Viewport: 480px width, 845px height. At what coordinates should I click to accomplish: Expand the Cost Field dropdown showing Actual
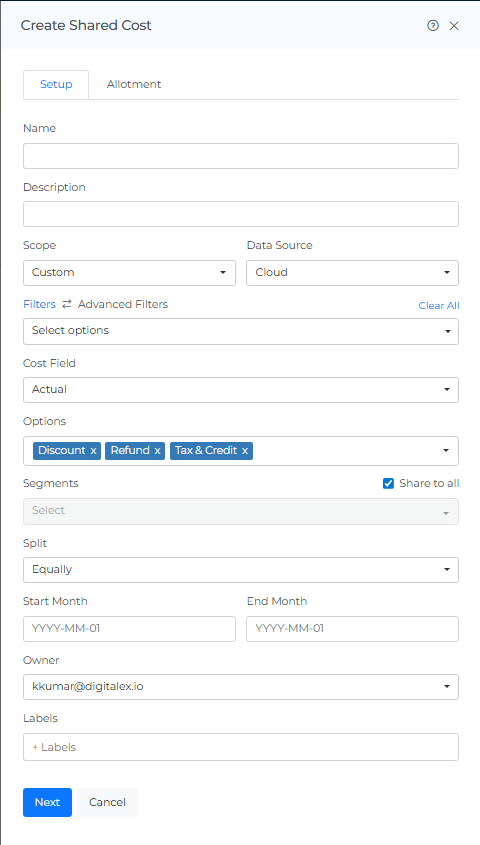pos(241,390)
